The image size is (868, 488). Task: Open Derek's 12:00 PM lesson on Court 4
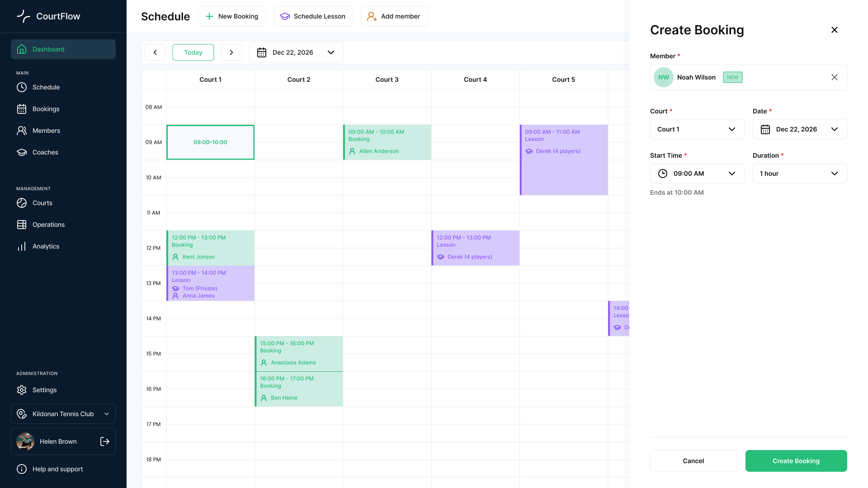coord(476,248)
